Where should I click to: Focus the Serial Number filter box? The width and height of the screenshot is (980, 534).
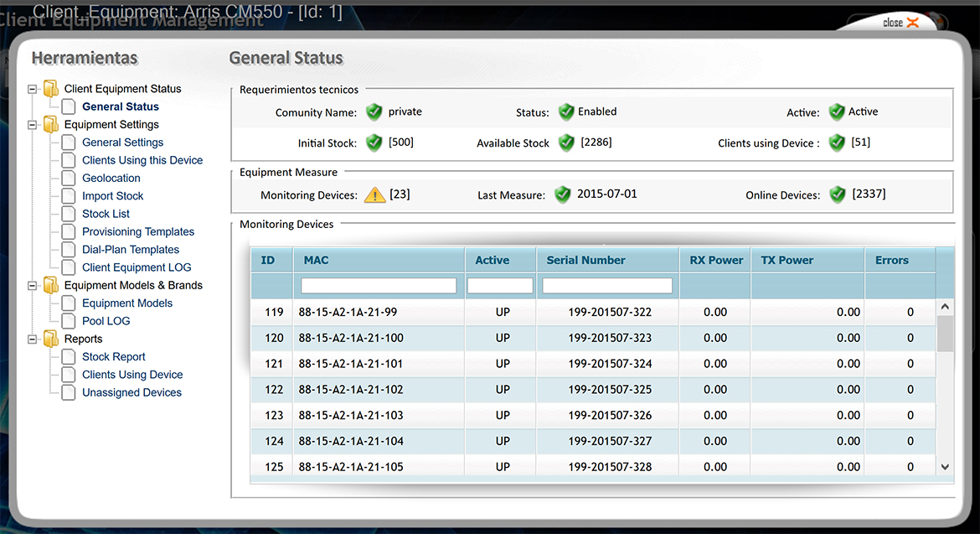(x=606, y=286)
